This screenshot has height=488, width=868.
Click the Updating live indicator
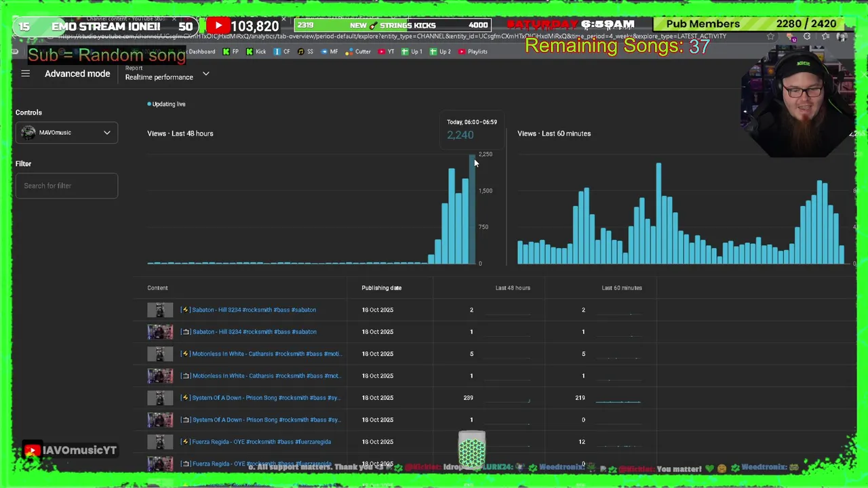(167, 104)
